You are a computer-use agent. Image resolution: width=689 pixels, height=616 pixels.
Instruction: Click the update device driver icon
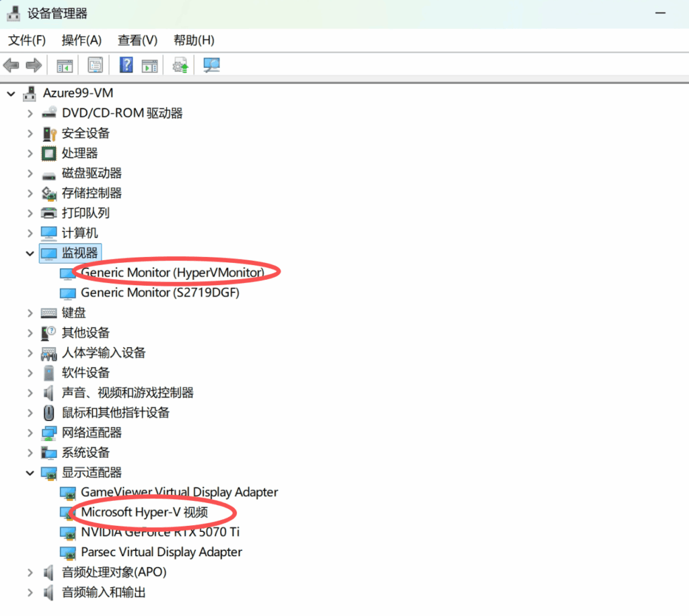pyautogui.click(x=180, y=65)
